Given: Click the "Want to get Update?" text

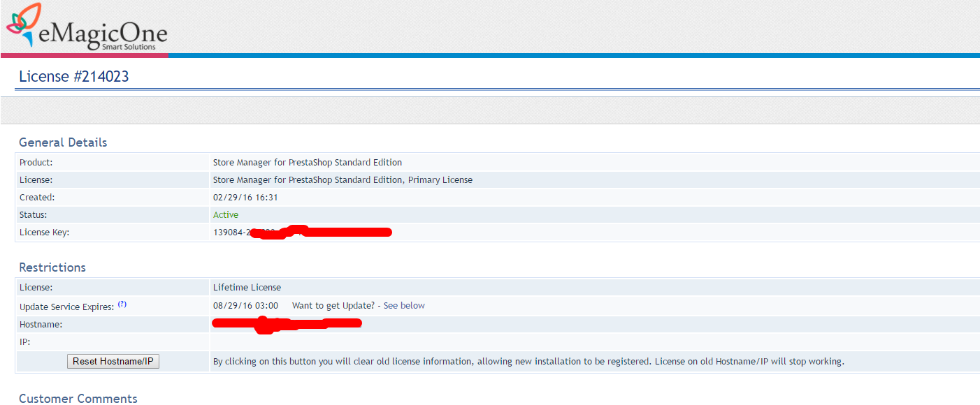Looking at the screenshot, I should click(333, 306).
